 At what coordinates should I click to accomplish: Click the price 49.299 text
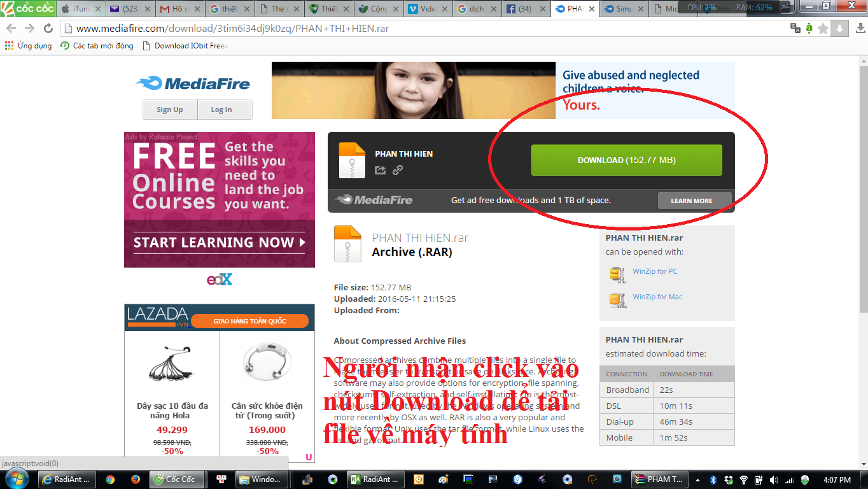pyautogui.click(x=172, y=430)
